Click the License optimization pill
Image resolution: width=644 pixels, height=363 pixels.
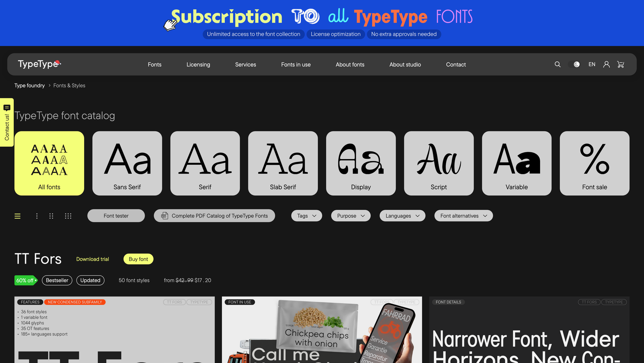[335, 34]
